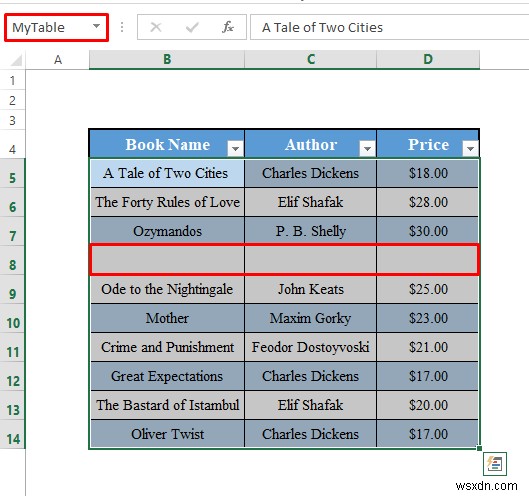Viewport: 529px width, 496px height.
Task: Click the Cancel X formula bar icon
Action: coord(156,27)
